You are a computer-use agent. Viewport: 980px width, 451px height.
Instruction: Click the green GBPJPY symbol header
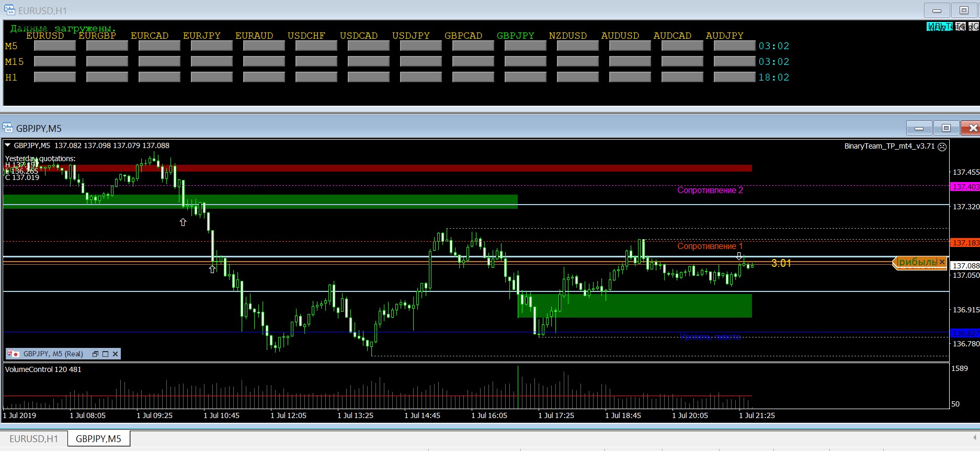[x=515, y=36]
